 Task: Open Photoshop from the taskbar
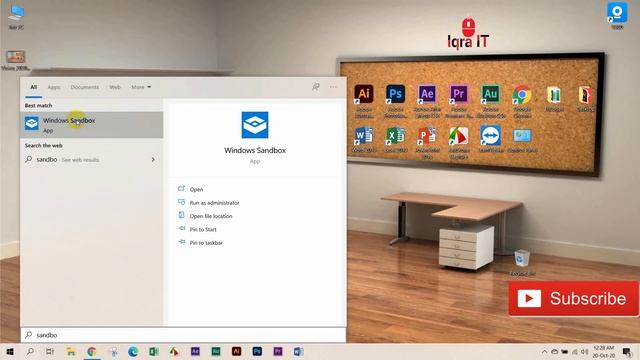click(257, 351)
